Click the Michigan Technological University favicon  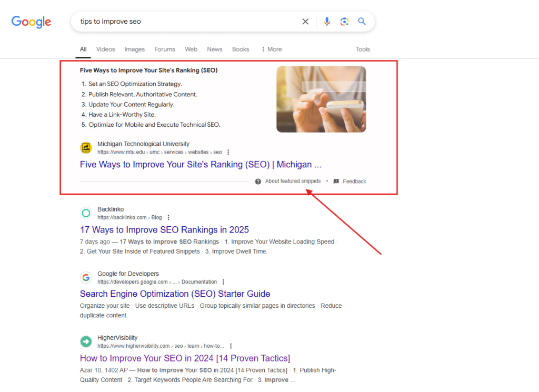(86, 148)
